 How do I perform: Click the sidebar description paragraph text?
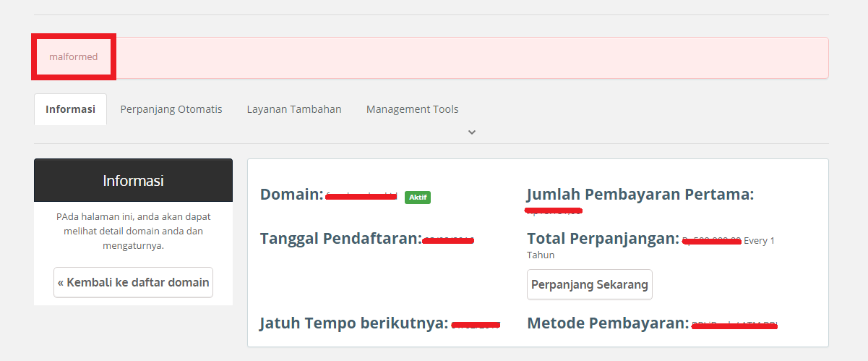[133, 231]
